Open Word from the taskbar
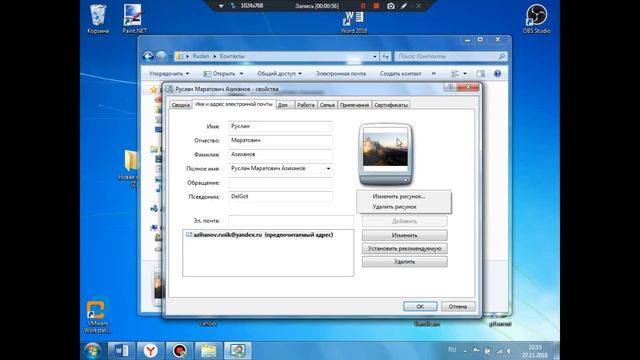The width and height of the screenshot is (640, 360). (121, 351)
